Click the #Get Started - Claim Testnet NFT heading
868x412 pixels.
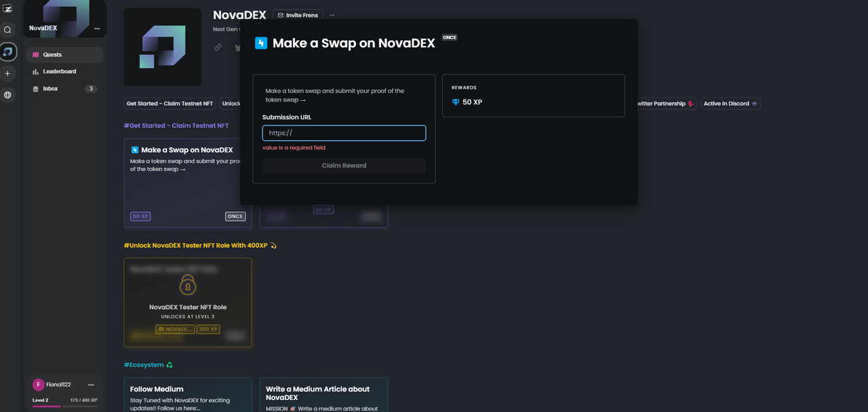tap(176, 126)
